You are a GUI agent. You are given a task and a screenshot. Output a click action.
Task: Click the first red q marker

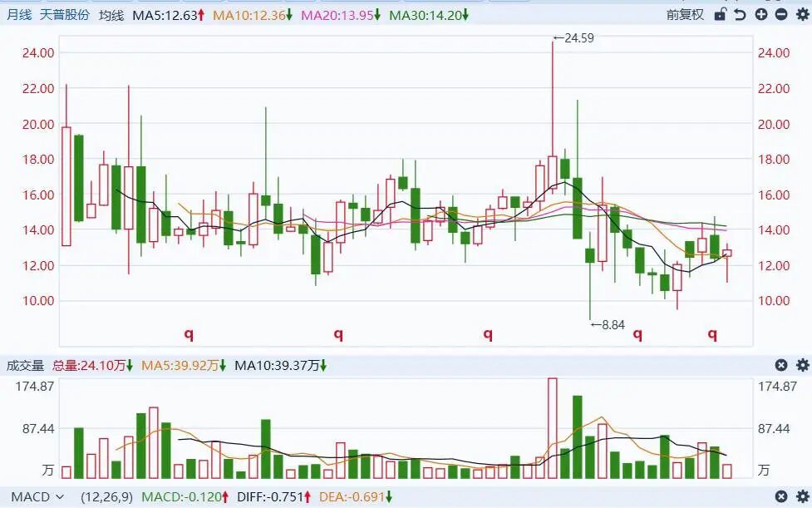[x=189, y=333]
